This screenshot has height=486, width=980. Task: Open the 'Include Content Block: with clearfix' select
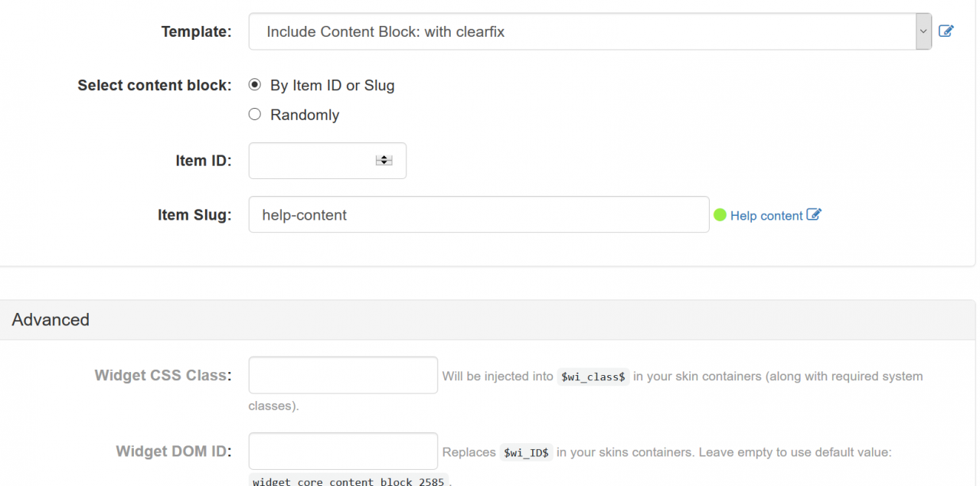[x=590, y=31]
